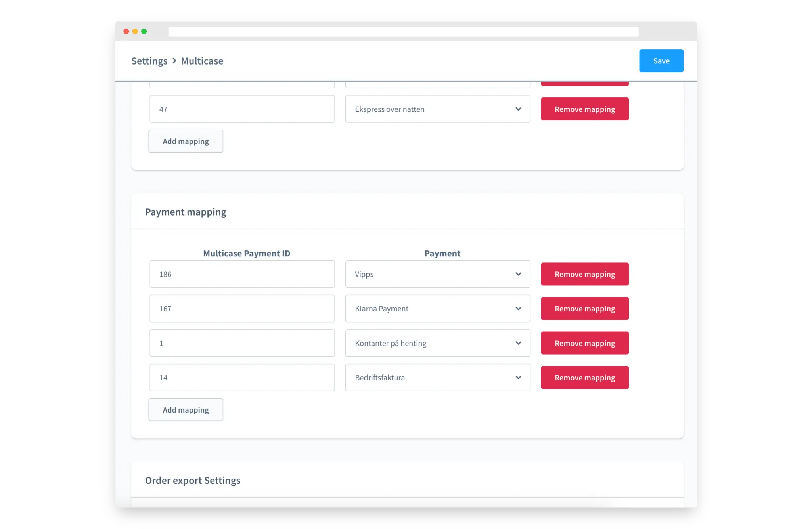Remove the Klarna Payment mapping
The height and width of the screenshot is (529, 812).
click(584, 309)
